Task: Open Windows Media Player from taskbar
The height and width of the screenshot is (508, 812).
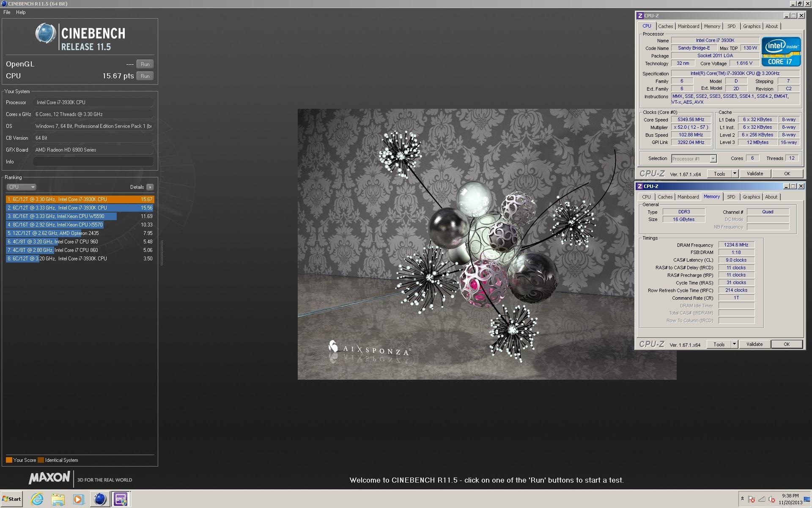Action: [x=78, y=500]
